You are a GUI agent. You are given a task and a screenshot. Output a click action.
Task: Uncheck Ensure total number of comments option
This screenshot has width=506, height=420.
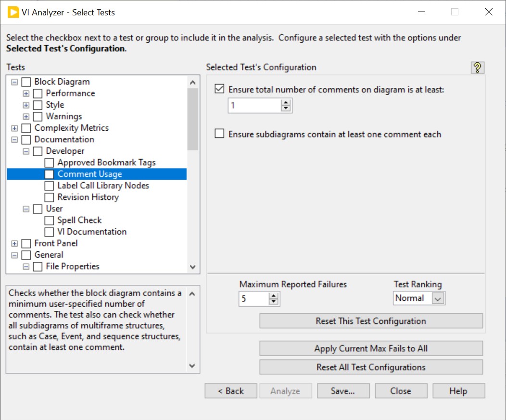219,88
